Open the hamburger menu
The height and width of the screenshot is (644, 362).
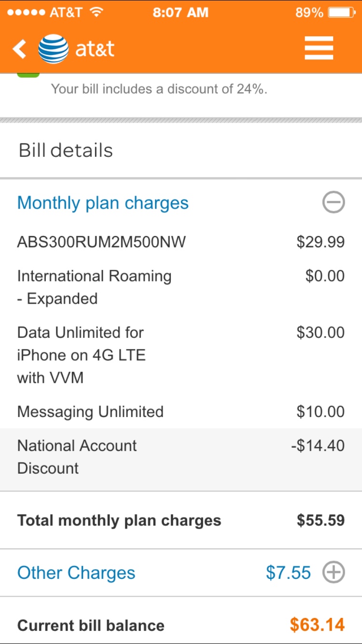(x=319, y=48)
